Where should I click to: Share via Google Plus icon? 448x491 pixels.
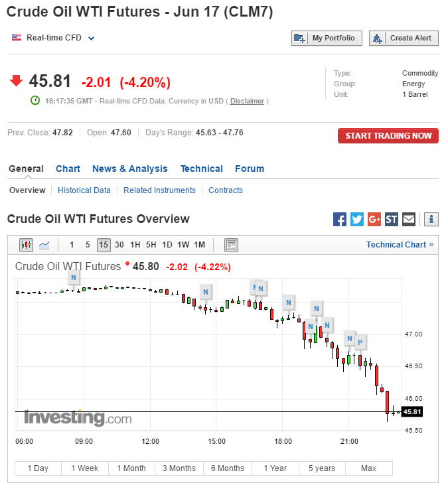point(374,219)
